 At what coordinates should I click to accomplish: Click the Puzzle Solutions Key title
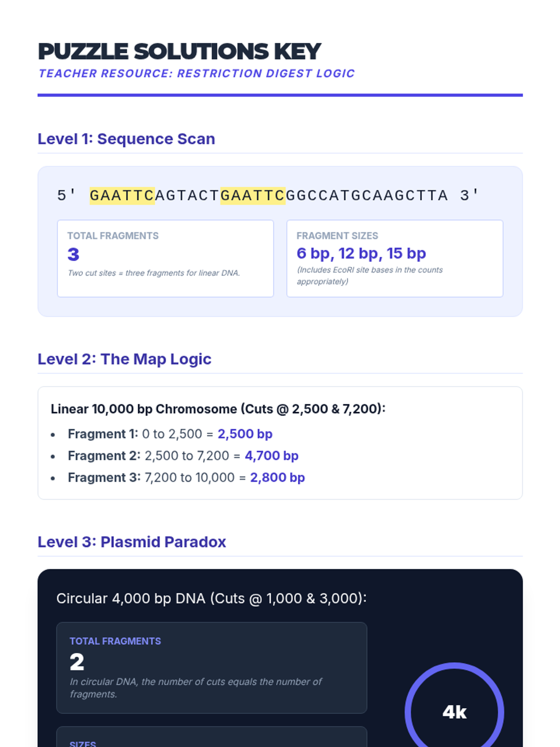(x=179, y=51)
